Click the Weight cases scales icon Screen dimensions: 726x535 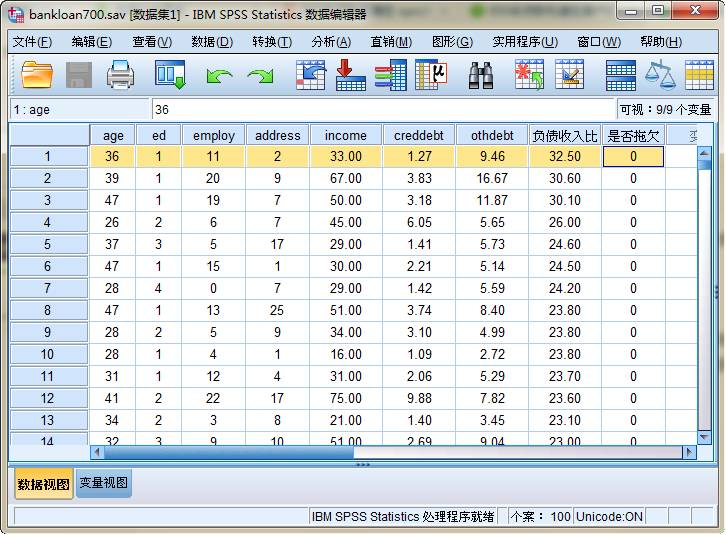click(x=660, y=75)
